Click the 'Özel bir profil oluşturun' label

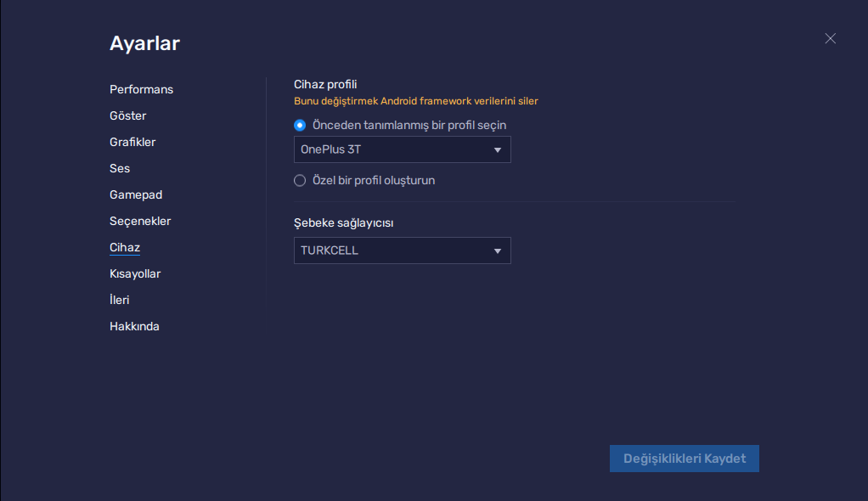click(x=374, y=180)
